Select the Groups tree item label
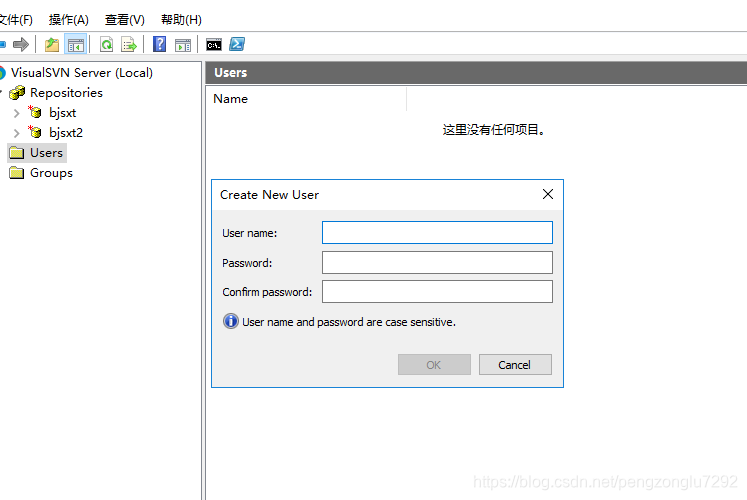747x500 pixels. click(51, 173)
